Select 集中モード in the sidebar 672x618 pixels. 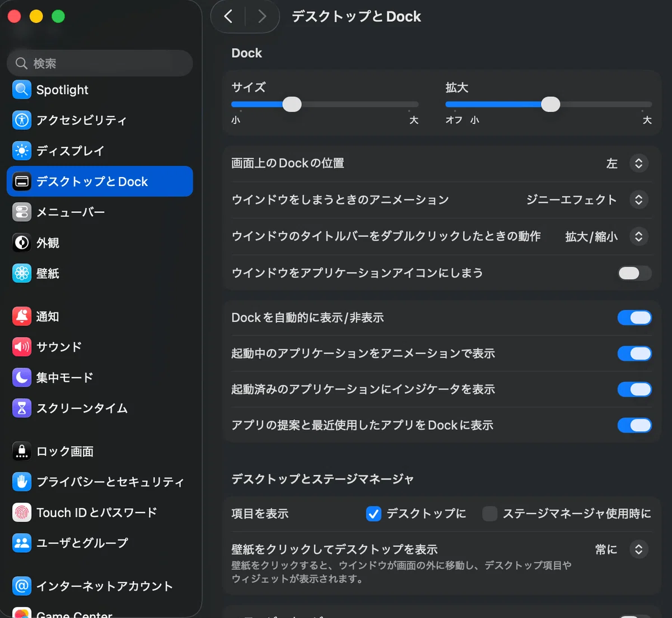100,378
